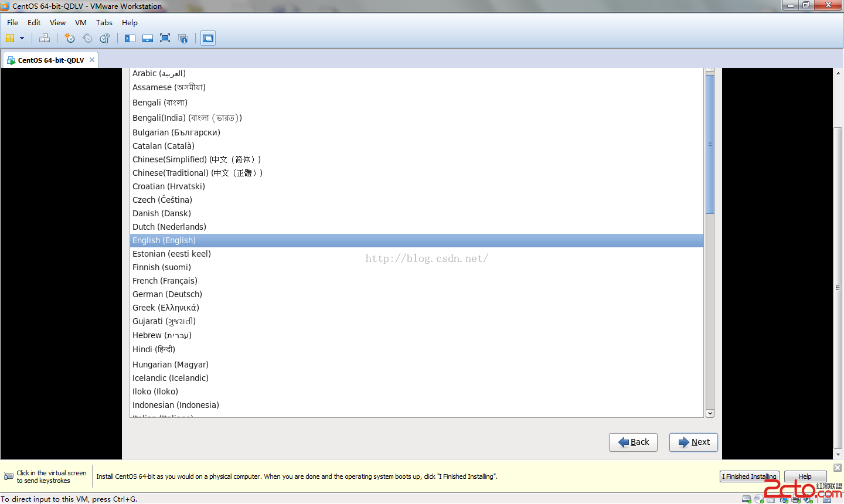The width and height of the screenshot is (844, 504).
Task: Open the Edit menu
Action: click(34, 22)
